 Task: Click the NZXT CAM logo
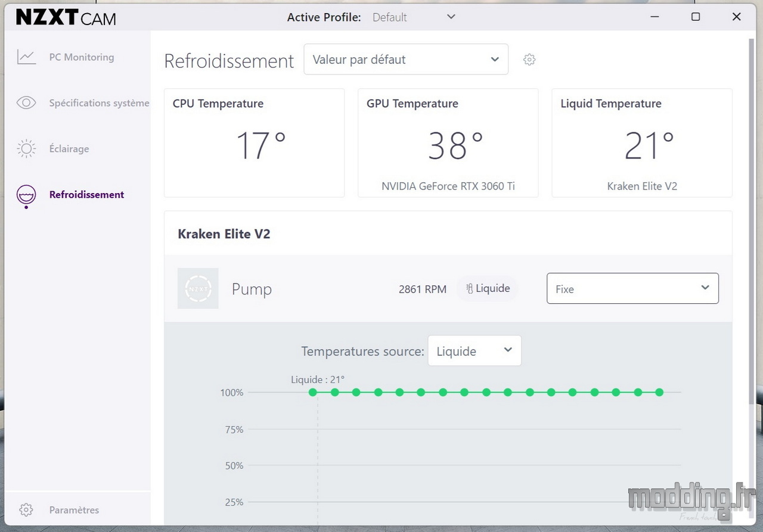[x=66, y=18]
